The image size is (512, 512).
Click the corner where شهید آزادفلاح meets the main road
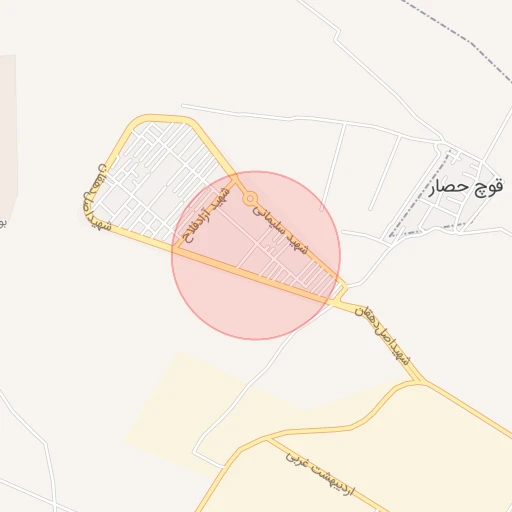pyautogui.click(x=178, y=248)
